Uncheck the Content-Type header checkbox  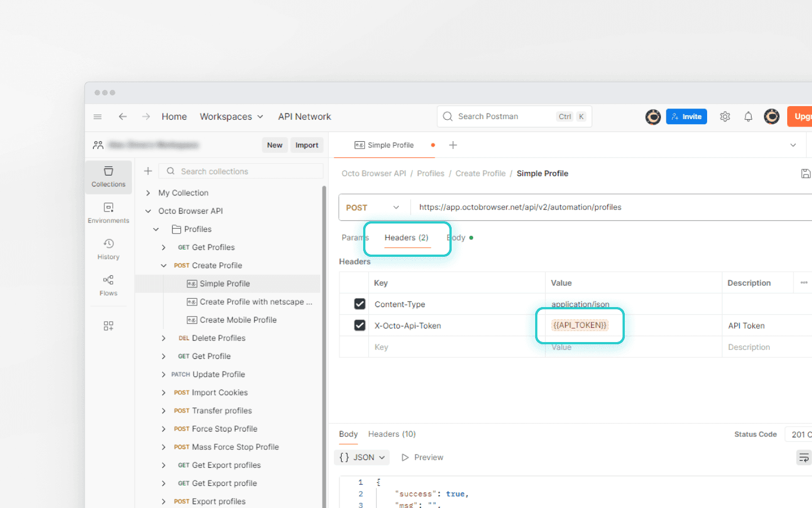360,304
